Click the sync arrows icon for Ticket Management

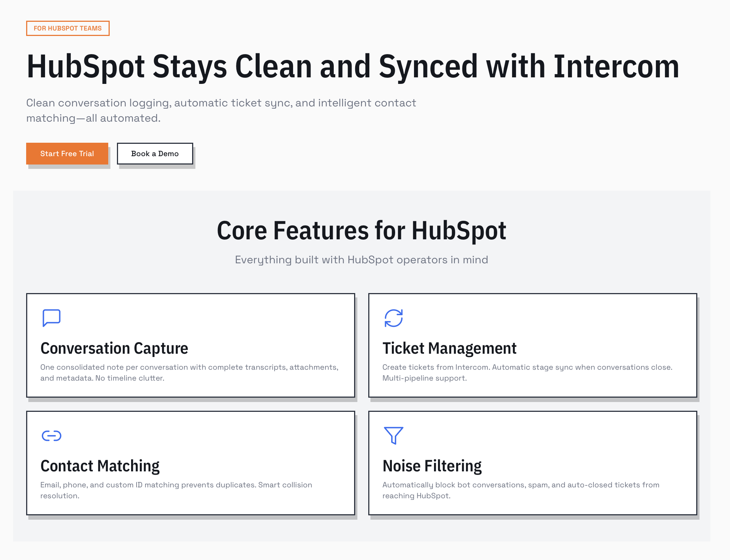point(394,318)
